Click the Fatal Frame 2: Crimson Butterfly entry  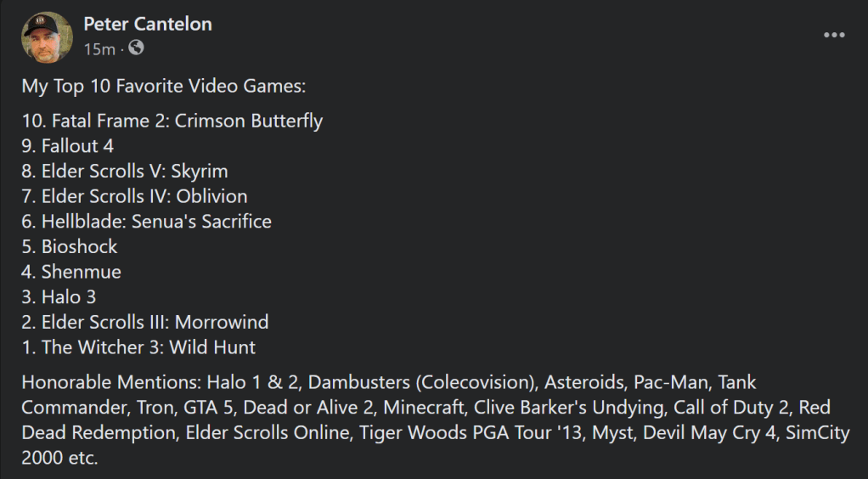(x=172, y=121)
